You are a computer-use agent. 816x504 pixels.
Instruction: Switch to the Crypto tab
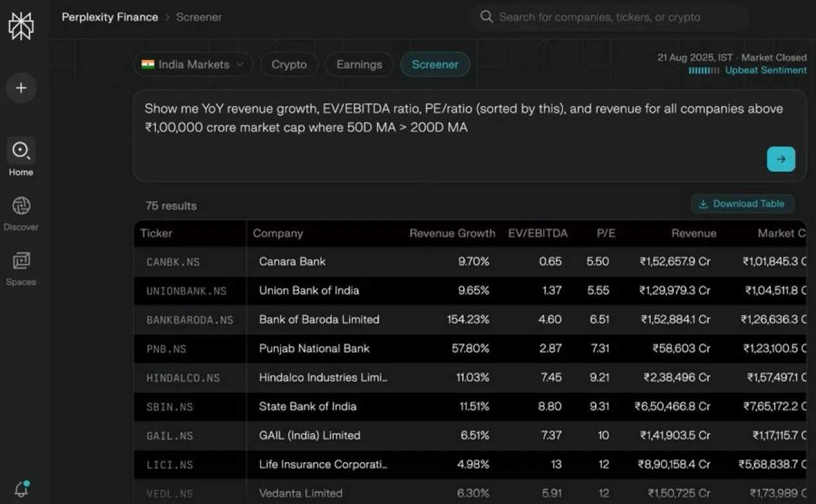tap(289, 64)
